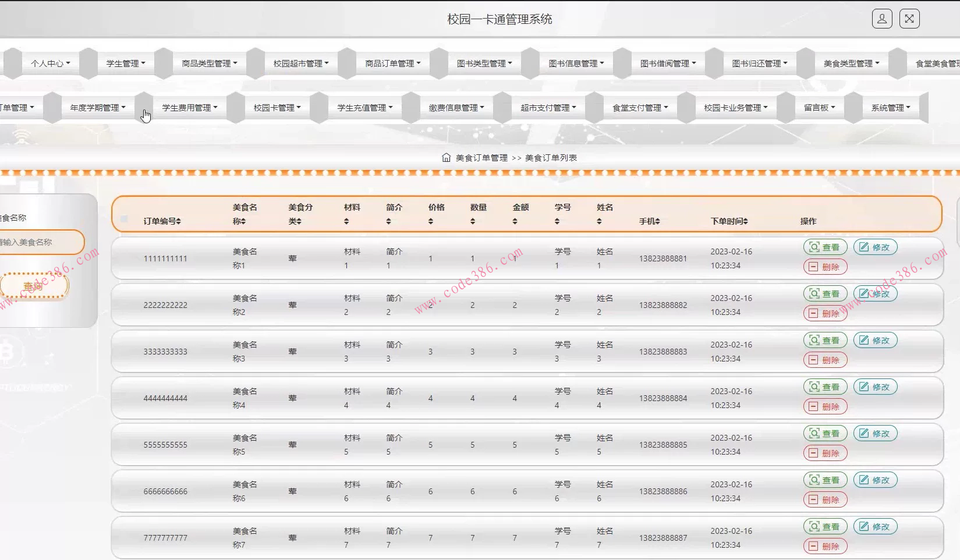
Task: Click the home icon in breadcrumb
Action: (x=446, y=158)
